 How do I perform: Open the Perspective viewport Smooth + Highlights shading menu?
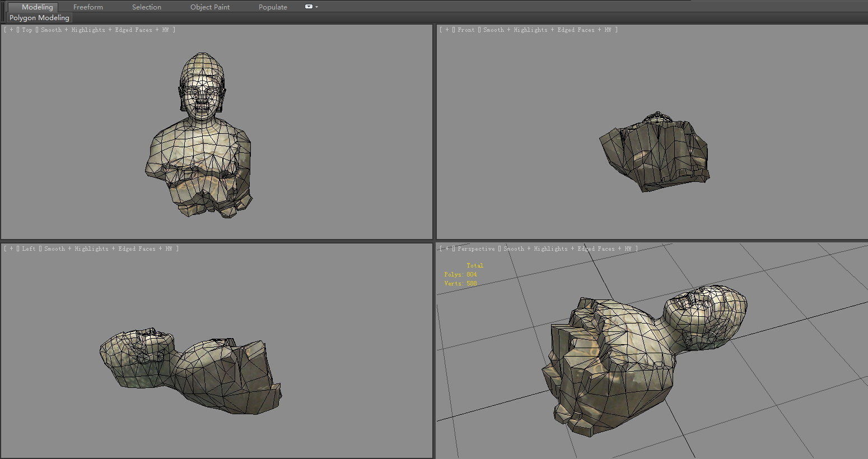pyautogui.click(x=571, y=249)
